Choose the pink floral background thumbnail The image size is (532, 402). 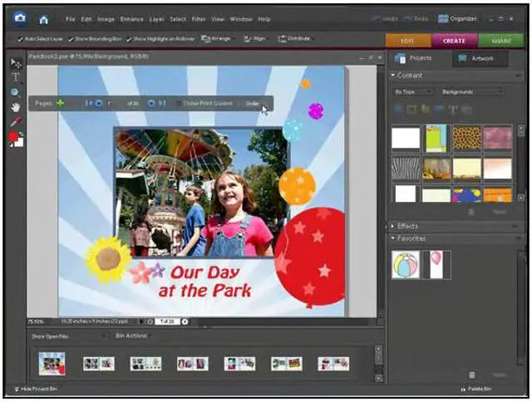click(498, 139)
